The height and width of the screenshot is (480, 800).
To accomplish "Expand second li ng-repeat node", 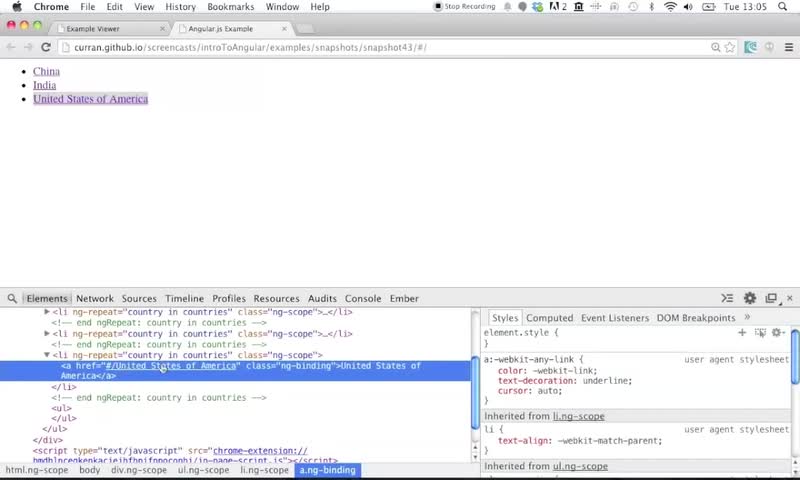I will click(x=47, y=334).
